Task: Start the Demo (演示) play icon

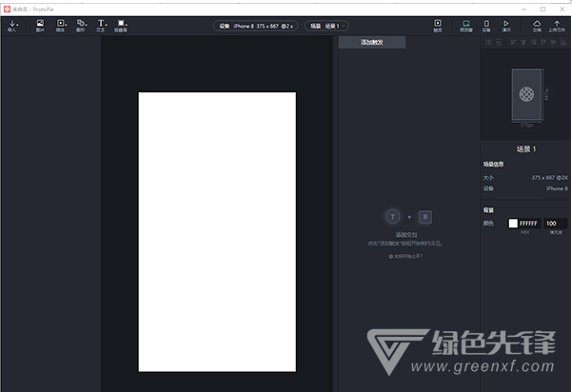Action: coord(506,25)
